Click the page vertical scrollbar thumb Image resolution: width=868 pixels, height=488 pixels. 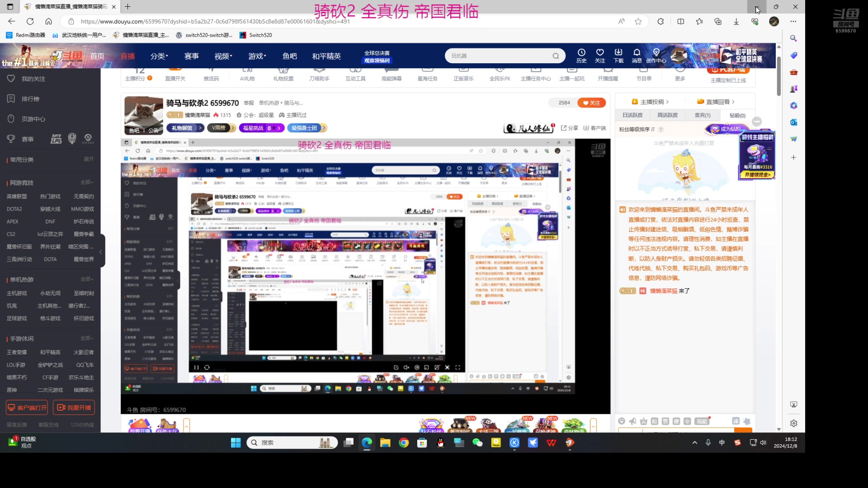pyautogui.click(x=778, y=75)
